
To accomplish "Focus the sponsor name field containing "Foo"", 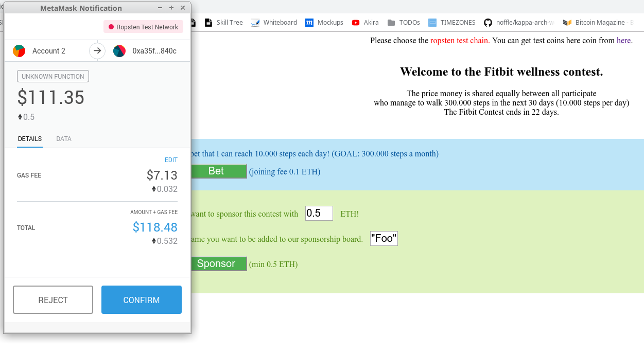I will 384,238.
